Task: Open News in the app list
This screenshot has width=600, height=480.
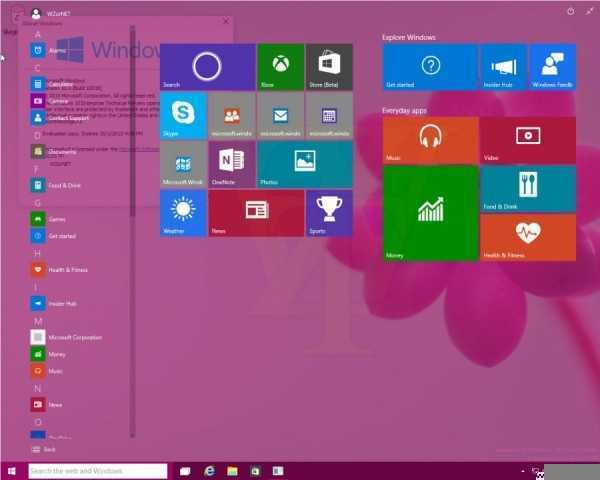Action: (x=47, y=405)
